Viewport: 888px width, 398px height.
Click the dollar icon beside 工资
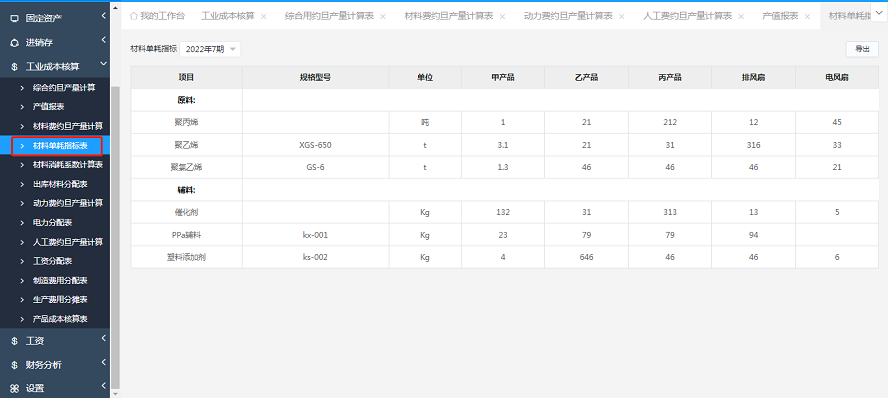(x=15, y=341)
